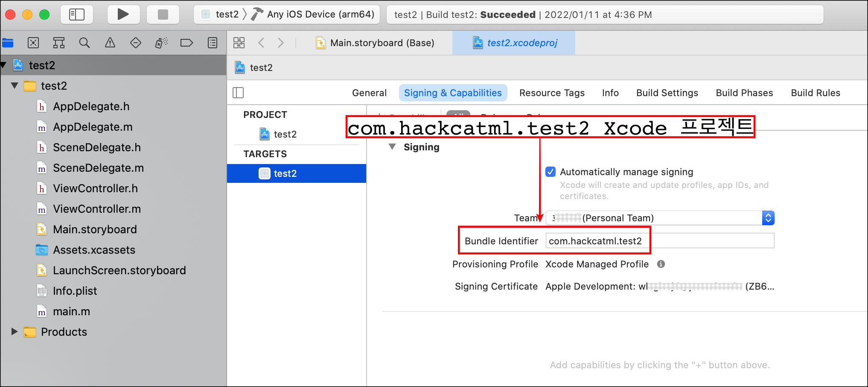This screenshot has width=868, height=387.
Task: Open the Build Rules tab
Action: (816, 93)
